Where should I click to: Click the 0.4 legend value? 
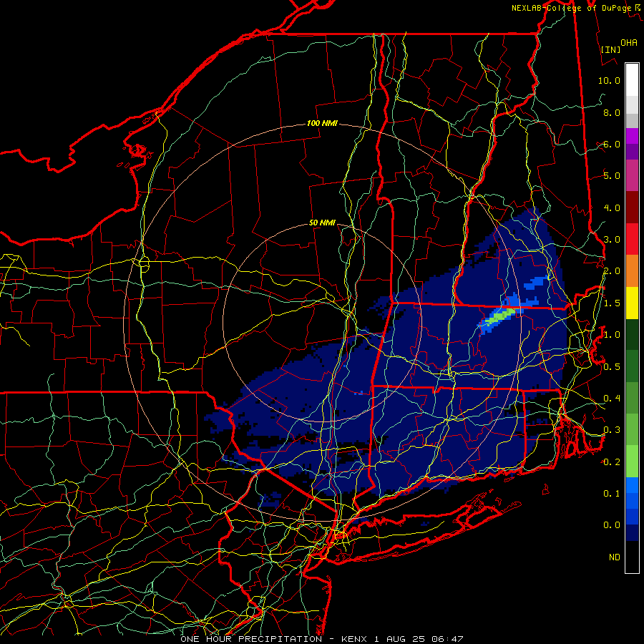point(612,399)
